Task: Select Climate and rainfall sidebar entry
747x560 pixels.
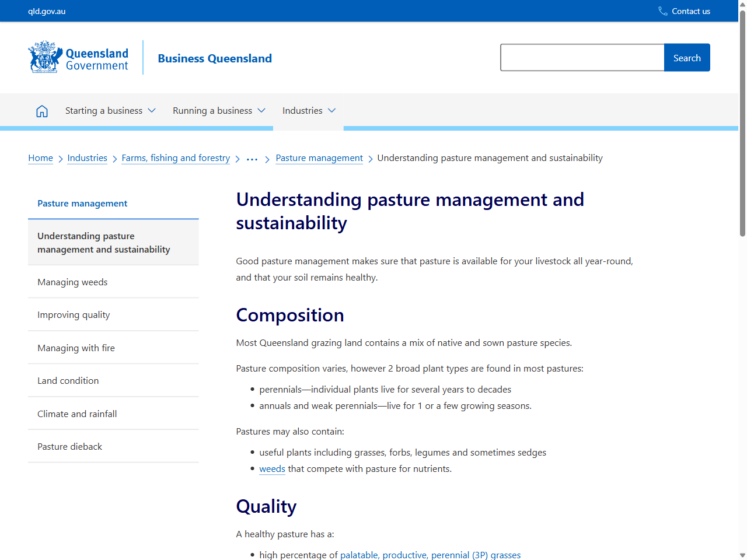Action: tap(77, 414)
